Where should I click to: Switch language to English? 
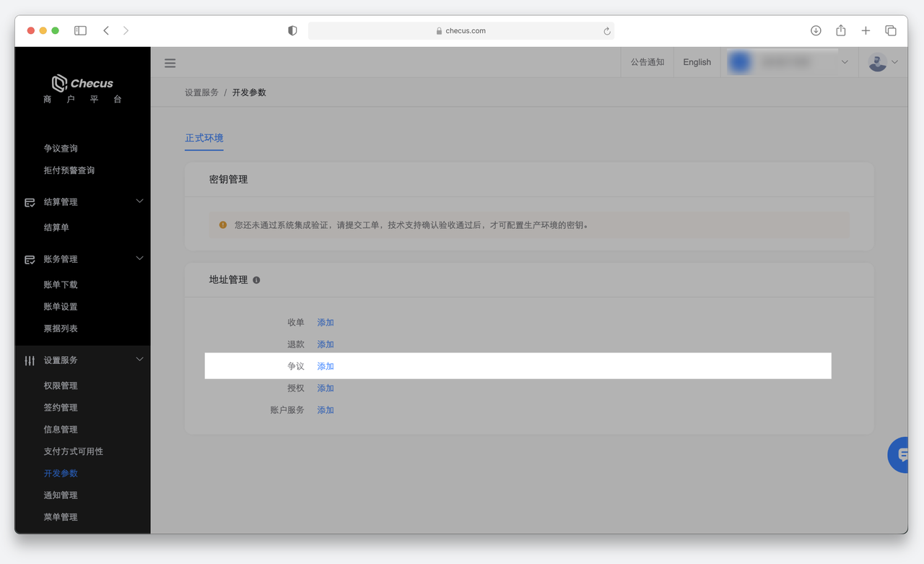[697, 63]
